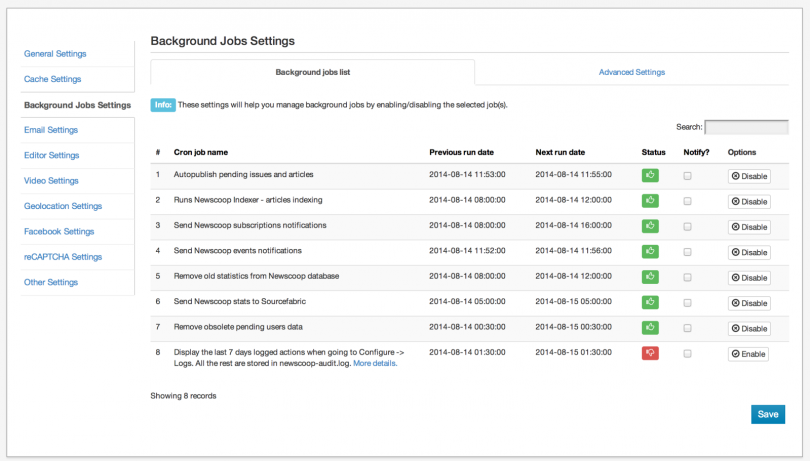810x461 pixels.
Task: Open Video Settings in sidebar
Action: coord(51,180)
